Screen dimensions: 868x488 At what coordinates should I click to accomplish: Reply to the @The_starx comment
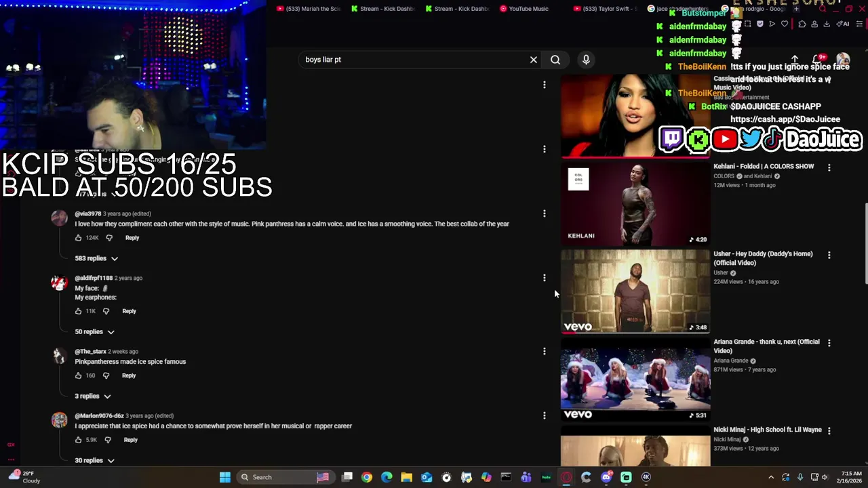[129, 375]
